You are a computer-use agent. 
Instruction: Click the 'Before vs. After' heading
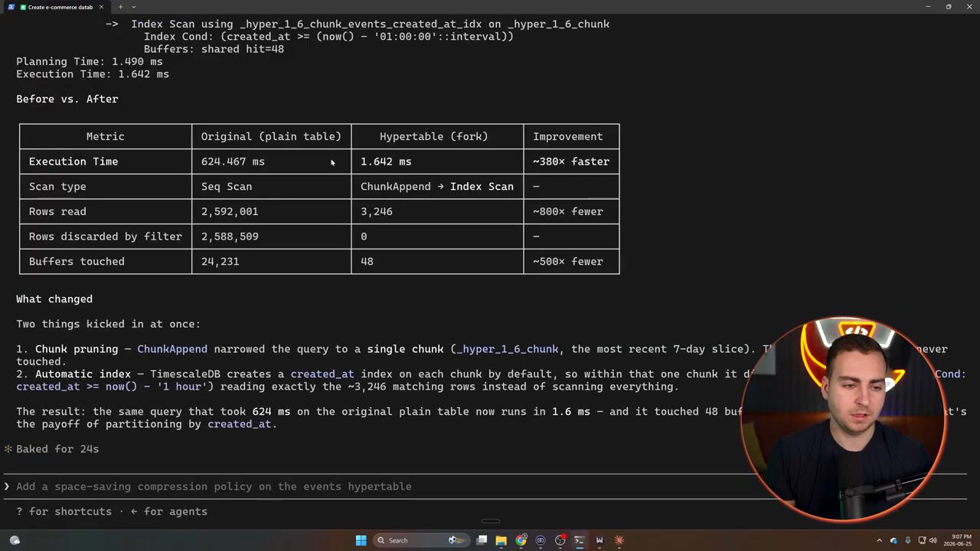point(67,99)
